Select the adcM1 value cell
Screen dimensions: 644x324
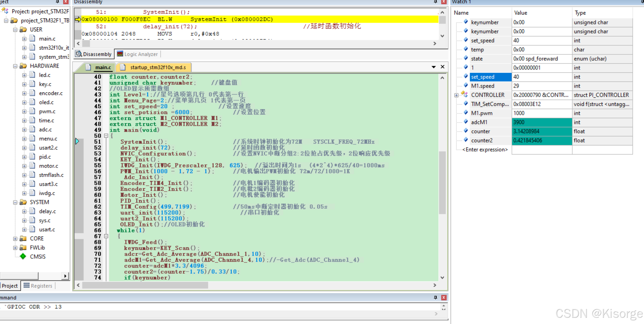pyautogui.click(x=541, y=122)
